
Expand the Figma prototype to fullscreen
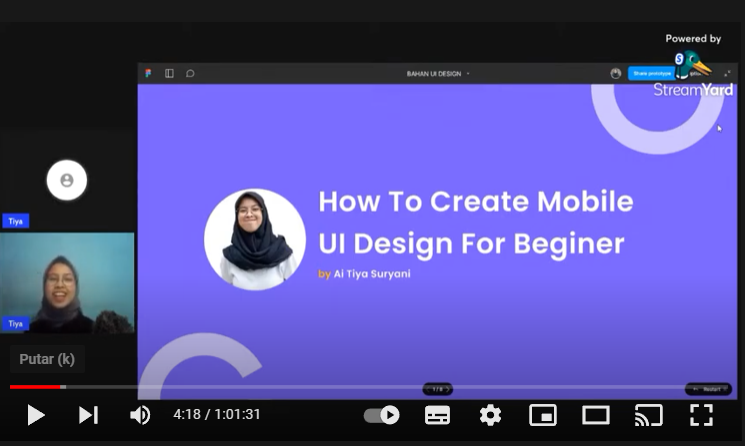coord(727,73)
